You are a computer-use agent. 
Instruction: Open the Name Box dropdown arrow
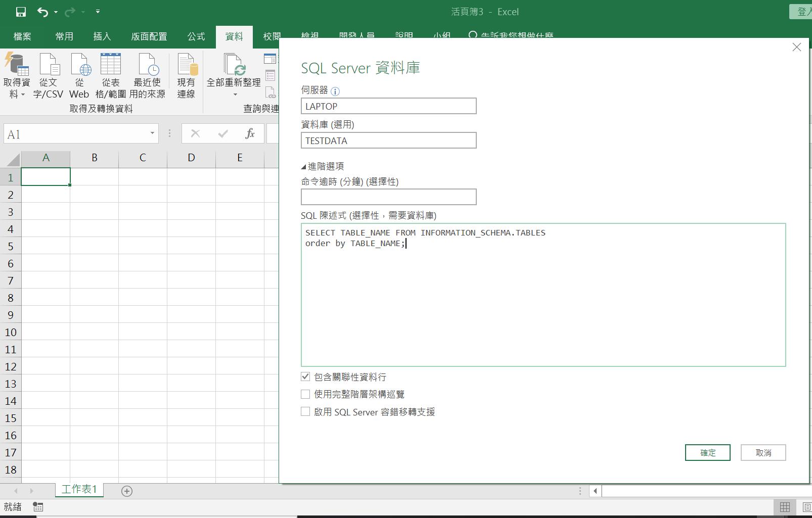(x=152, y=133)
